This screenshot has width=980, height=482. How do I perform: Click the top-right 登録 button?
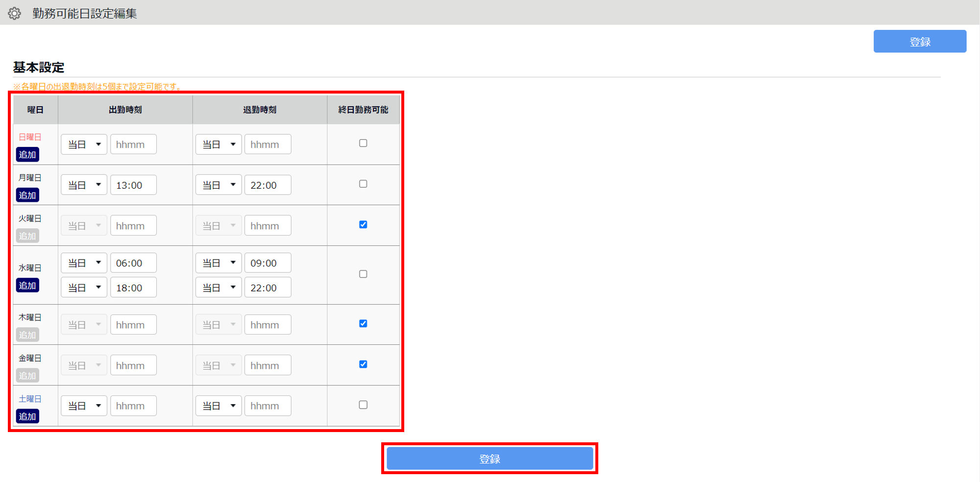click(920, 42)
